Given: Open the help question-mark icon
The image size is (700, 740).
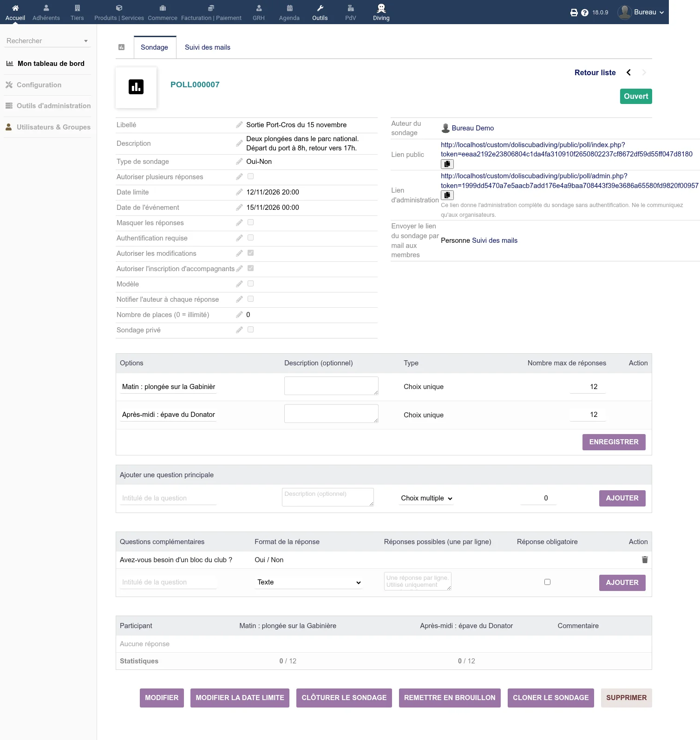Looking at the screenshot, I should (585, 13).
